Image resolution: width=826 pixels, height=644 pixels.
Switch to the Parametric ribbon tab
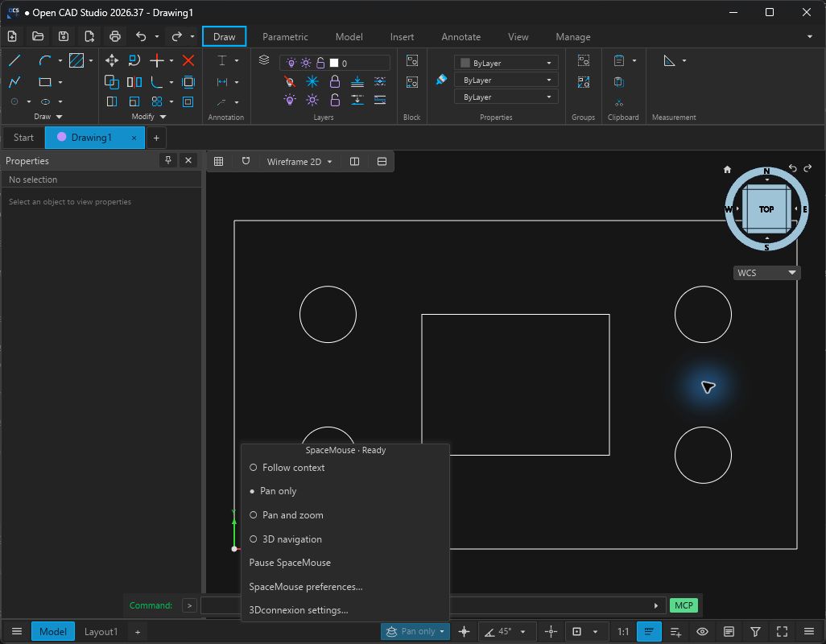pyautogui.click(x=285, y=37)
